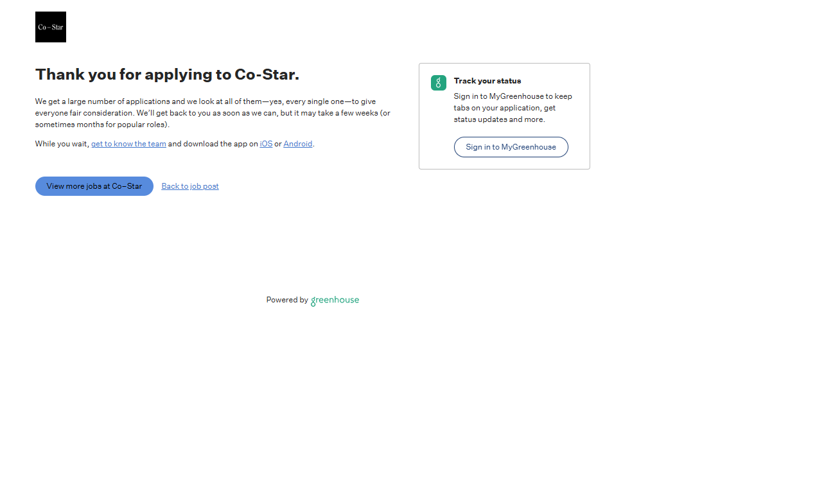Image resolution: width=833 pixels, height=504 pixels.
Task: Click the 'While you wait' text
Action: [62, 144]
